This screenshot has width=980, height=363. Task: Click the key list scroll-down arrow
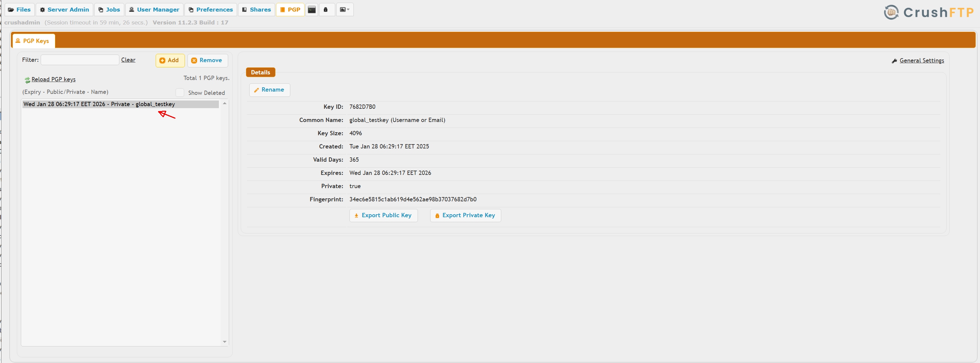[225, 342]
